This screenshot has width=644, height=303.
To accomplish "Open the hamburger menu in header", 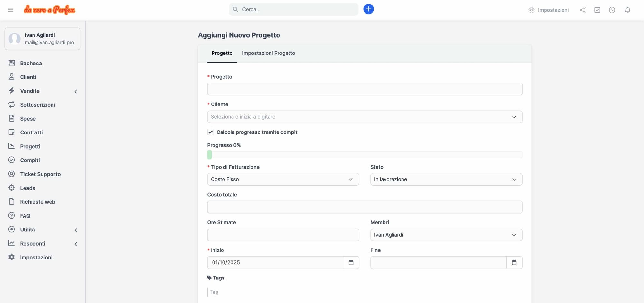I will 10,10.
